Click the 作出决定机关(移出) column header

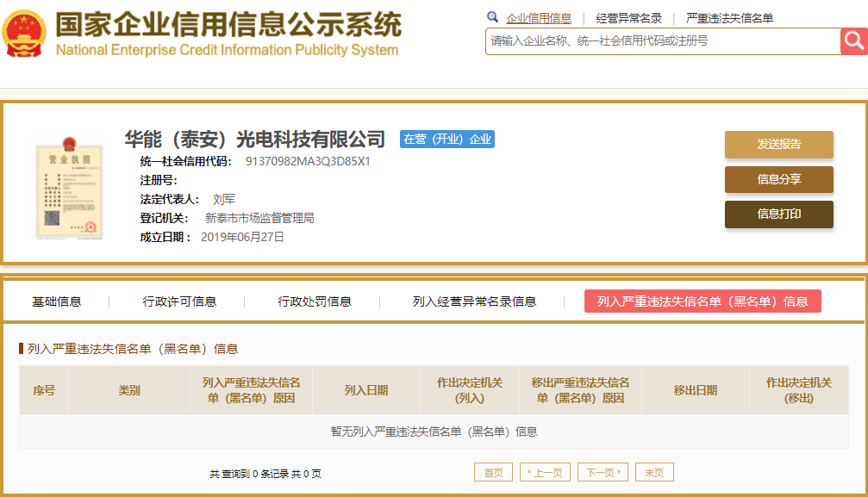click(799, 390)
